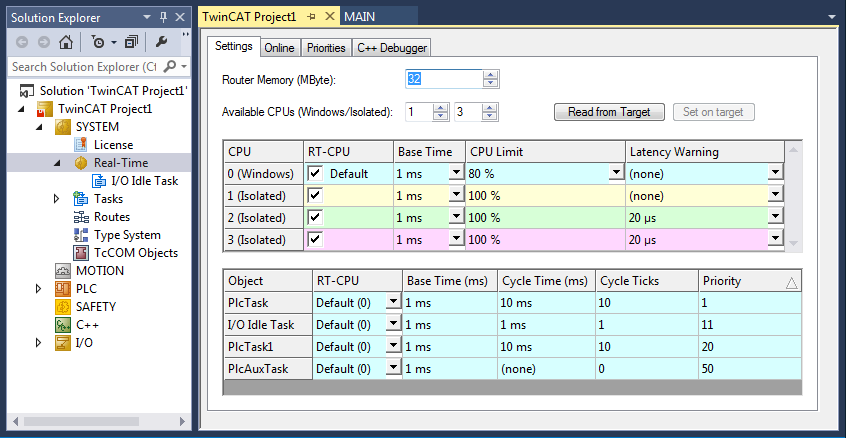Open Latency Warning dropdown for CPU 3 (Isolated)

click(776, 239)
